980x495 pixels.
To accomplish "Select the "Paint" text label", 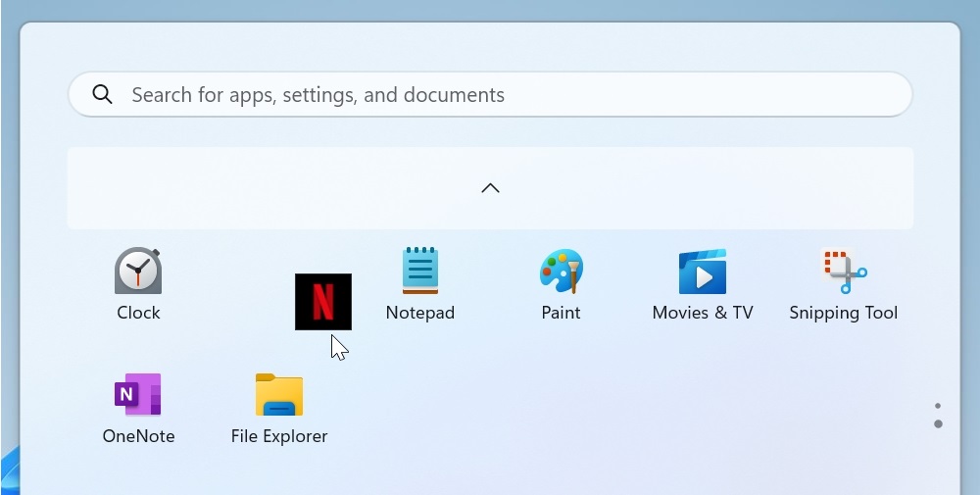I will pyautogui.click(x=561, y=313).
